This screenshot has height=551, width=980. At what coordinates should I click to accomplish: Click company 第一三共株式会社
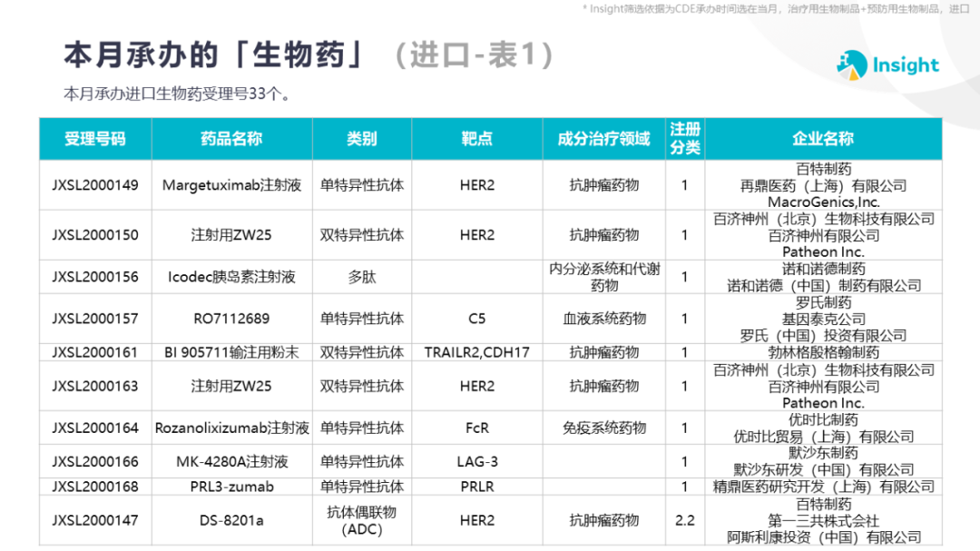tap(824, 521)
